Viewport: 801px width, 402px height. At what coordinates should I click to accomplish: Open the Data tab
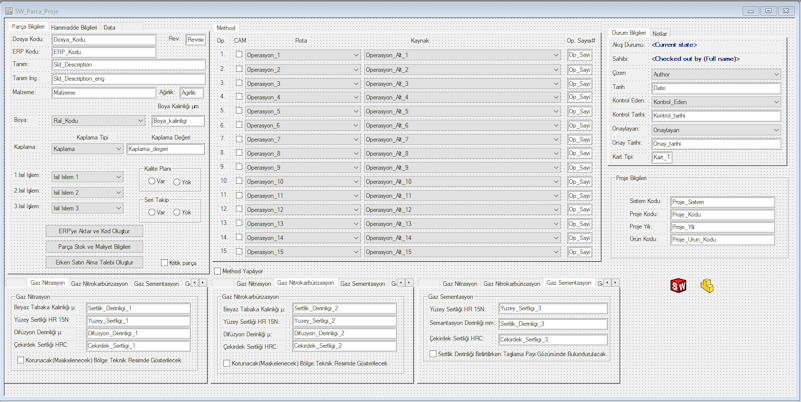pos(109,28)
